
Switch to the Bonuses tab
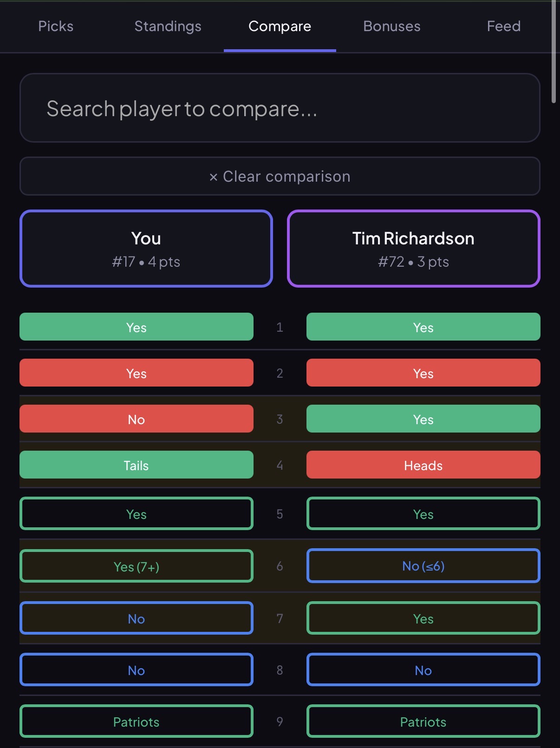coord(391,26)
